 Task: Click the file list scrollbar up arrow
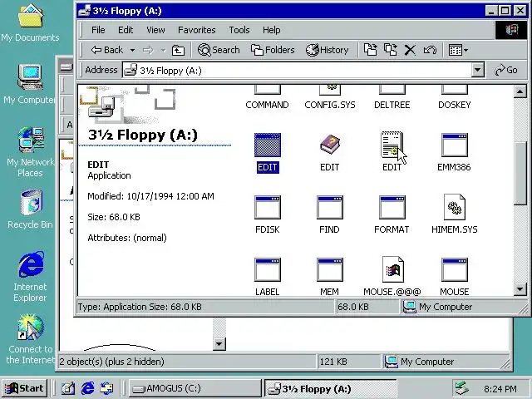[520, 91]
